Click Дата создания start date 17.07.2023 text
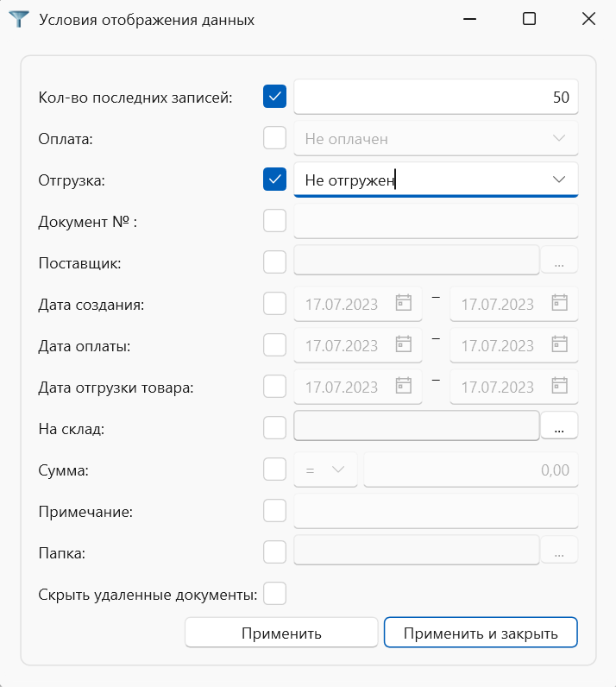The width and height of the screenshot is (616, 687). point(342,304)
